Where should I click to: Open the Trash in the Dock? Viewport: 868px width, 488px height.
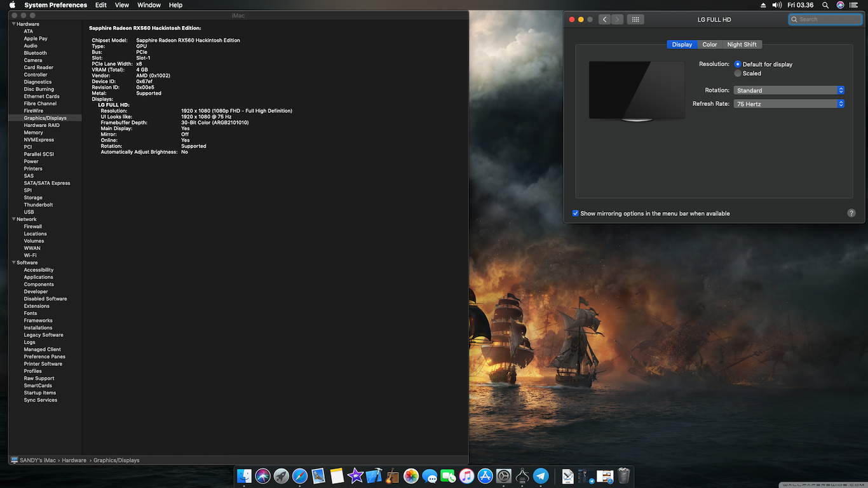624,475
